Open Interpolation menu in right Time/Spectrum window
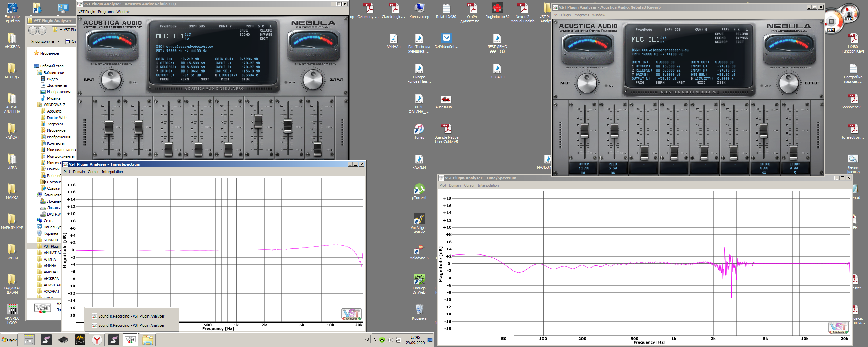The height and width of the screenshot is (347, 868). coord(488,185)
